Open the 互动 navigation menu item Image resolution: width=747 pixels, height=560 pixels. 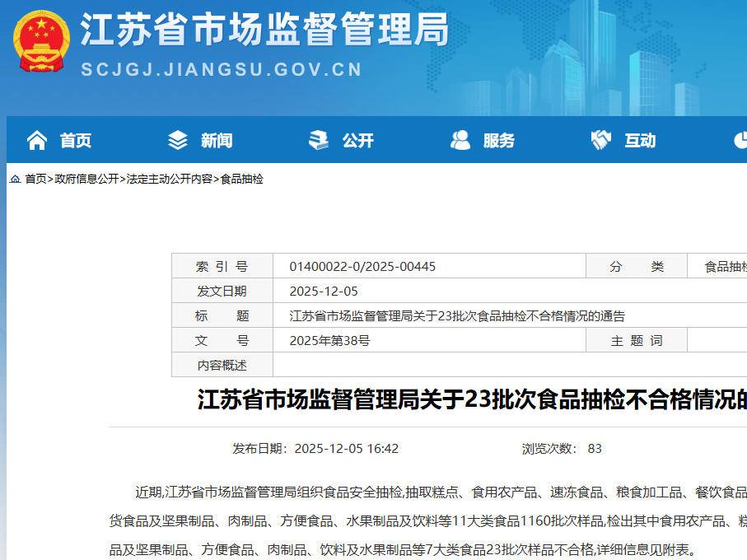pos(640,141)
